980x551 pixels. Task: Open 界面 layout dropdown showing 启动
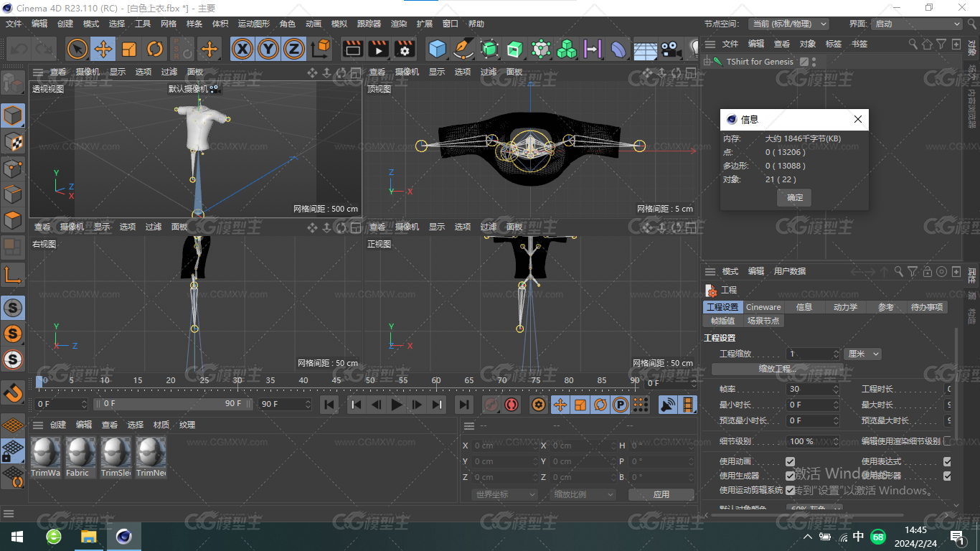pos(916,24)
